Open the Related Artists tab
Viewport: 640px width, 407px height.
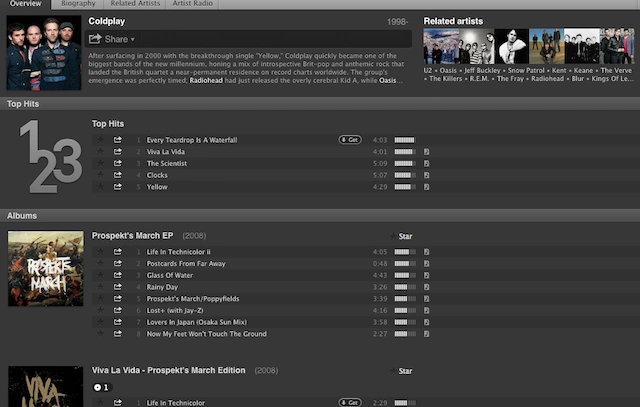pyautogui.click(x=135, y=4)
